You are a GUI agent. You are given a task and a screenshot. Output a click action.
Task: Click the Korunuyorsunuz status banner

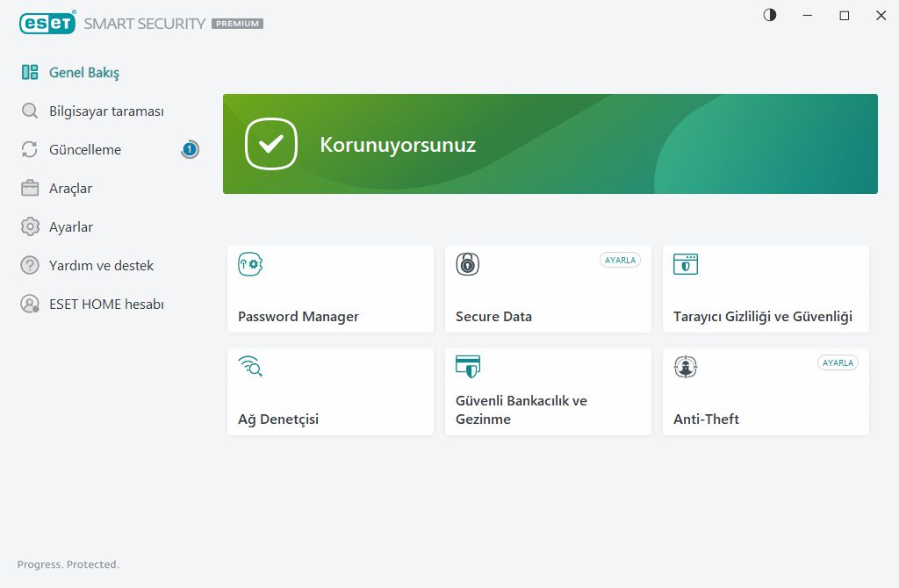550,144
